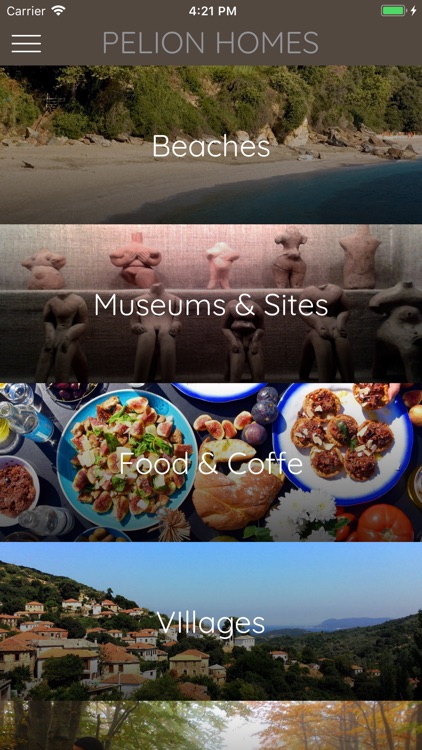The height and width of the screenshot is (750, 422).
Task: Tap the charging bolt icon
Action: point(413,11)
